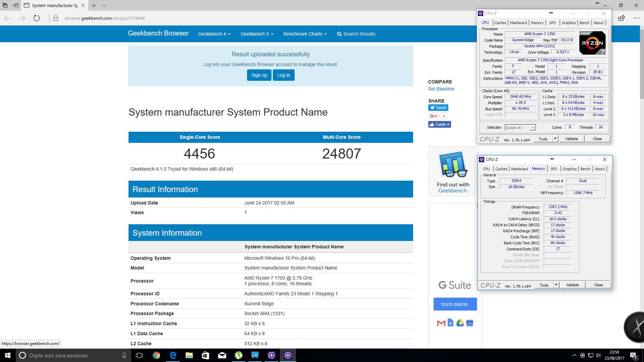Click the Google +1 button
Image resolution: width=644 pixels, height=362 pixels.
[x=434, y=116]
